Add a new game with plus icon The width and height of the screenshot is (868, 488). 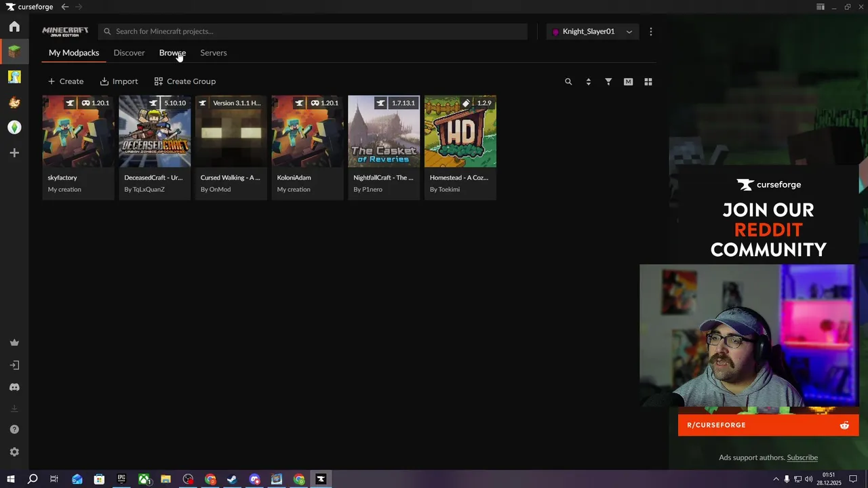coord(14,153)
